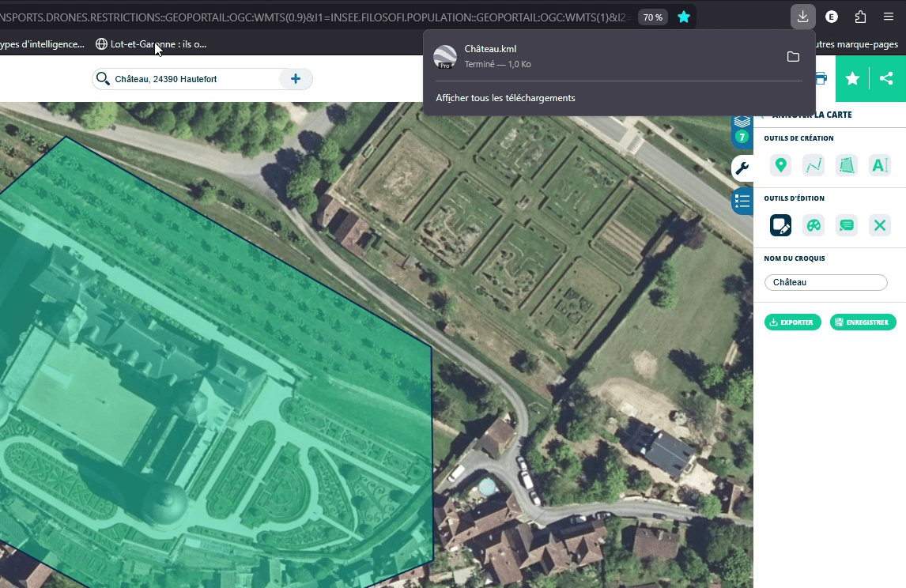Click the bookmark star in address bar
The width and height of the screenshot is (906, 588).
[x=684, y=17]
